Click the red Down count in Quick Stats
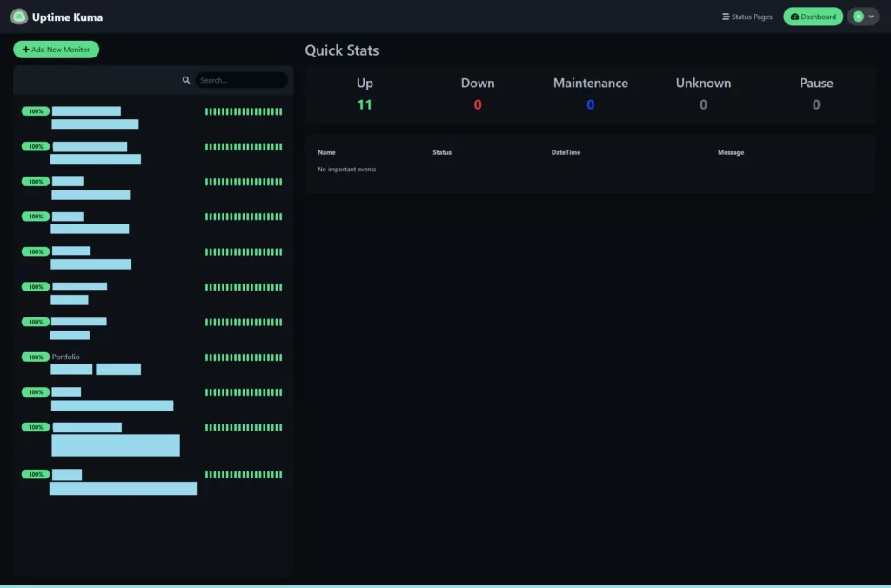 (x=478, y=105)
